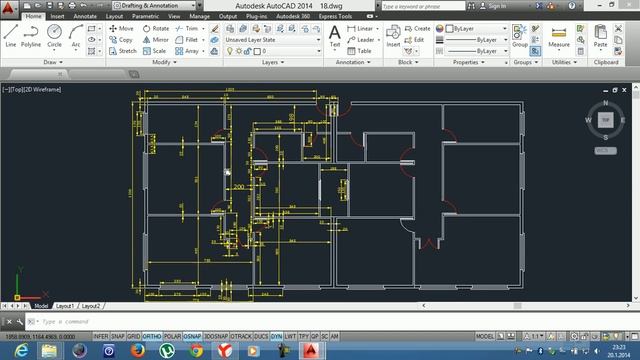Click the Mirror tool
The width and height of the screenshot is (640, 360).
pyautogui.click(x=156, y=40)
